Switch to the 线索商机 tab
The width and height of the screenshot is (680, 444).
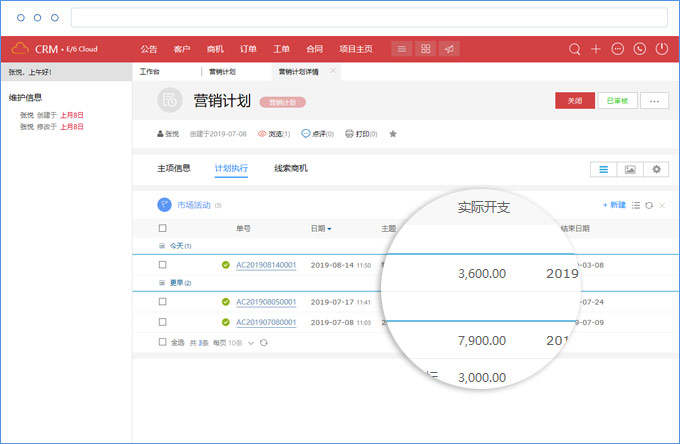click(x=291, y=168)
